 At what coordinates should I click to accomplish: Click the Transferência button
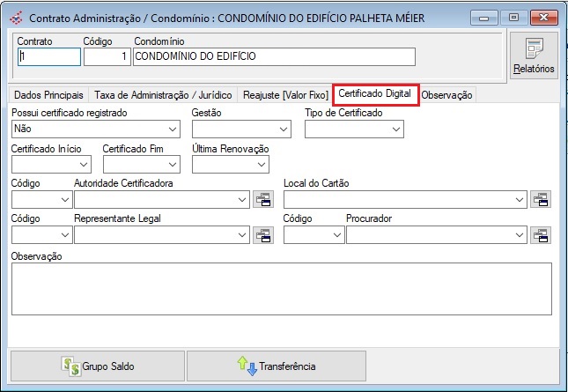(277, 366)
